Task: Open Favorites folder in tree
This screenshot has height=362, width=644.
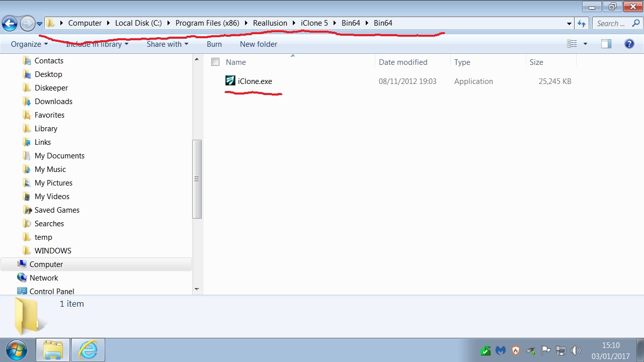Action: (x=49, y=115)
